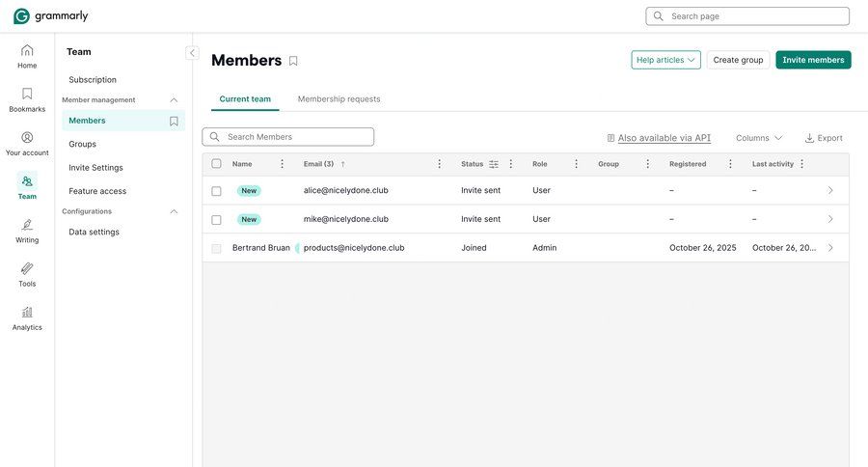Open Analytics in the sidebar
The height and width of the screenshot is (467, 868).
(27, 319)
